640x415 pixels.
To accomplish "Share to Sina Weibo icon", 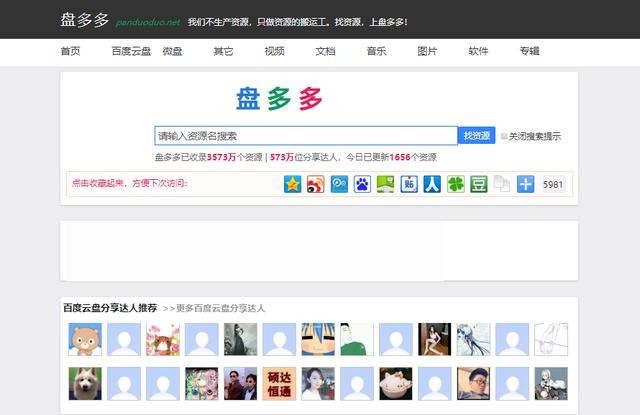I will tap(316, 184).
